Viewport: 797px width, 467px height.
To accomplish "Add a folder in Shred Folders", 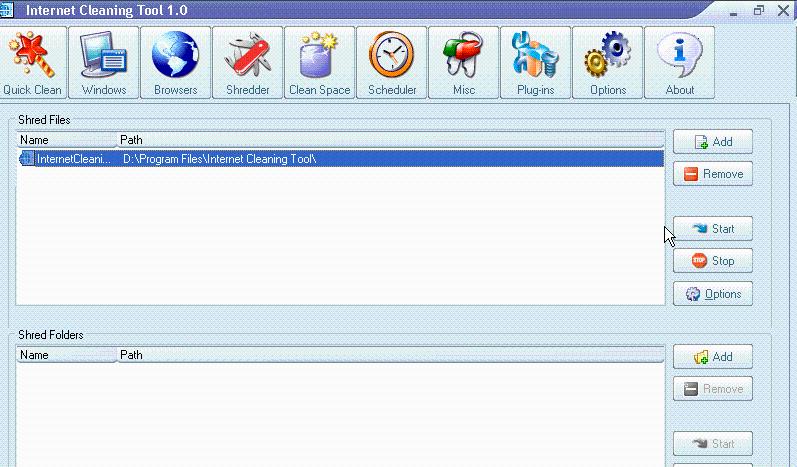I will (713, 357).
